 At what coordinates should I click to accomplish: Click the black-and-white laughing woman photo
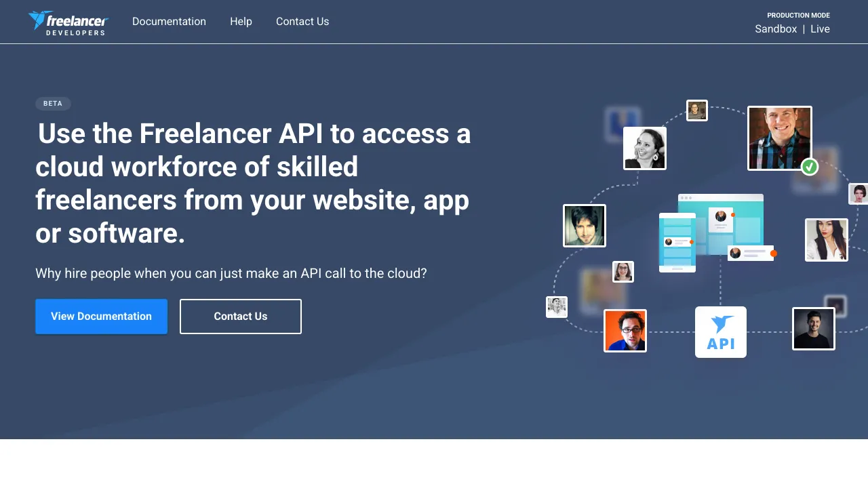click(645, 148)
